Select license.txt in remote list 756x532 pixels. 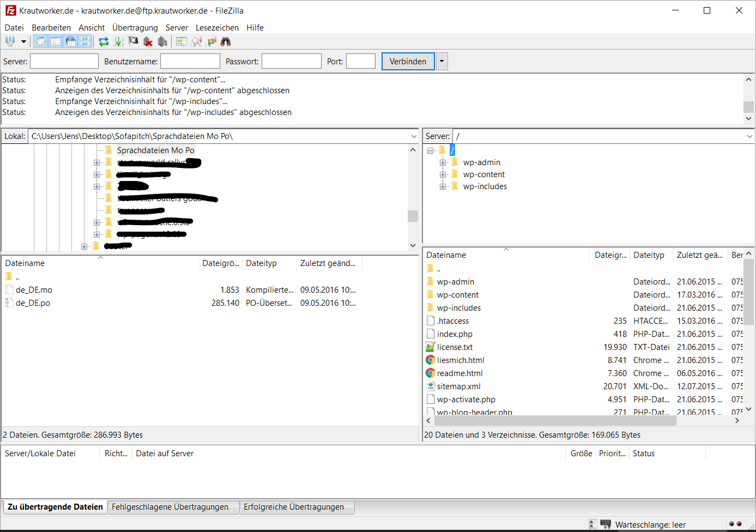[455, 347]
